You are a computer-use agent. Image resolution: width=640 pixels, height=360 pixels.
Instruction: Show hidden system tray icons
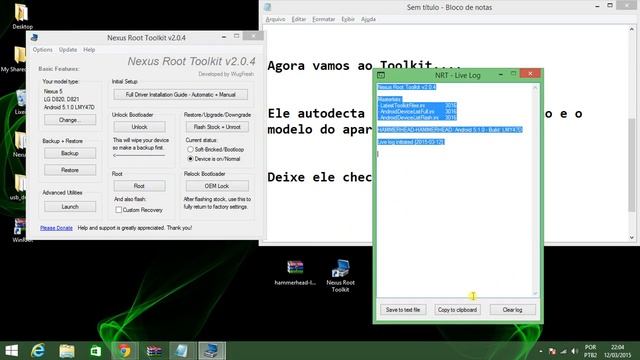tap(541, 351)
